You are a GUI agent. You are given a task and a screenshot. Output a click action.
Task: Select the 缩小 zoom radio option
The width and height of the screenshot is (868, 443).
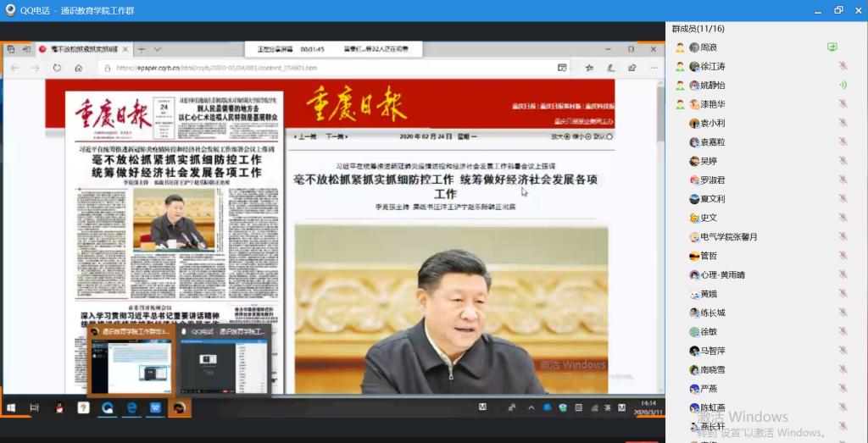click(x=589, y=136)
